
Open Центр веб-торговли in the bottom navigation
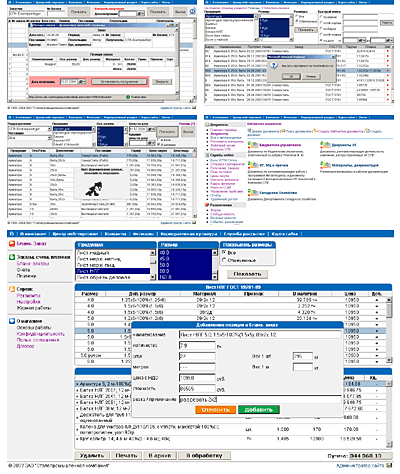coord(75,234)
